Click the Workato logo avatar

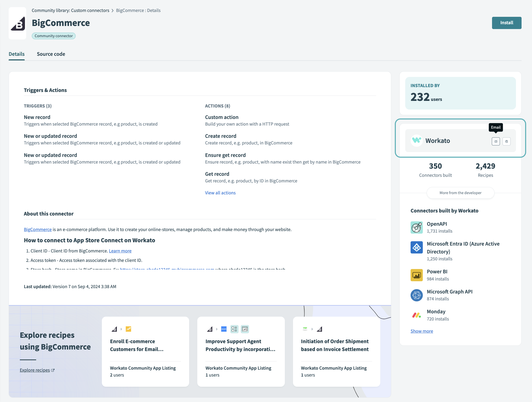click(x=417, y=141)
